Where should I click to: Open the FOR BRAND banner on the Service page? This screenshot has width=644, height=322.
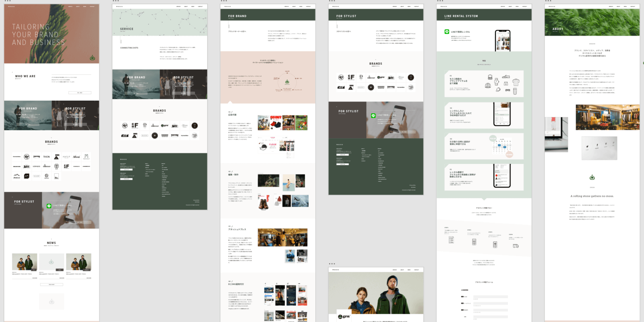pos(136,84)
